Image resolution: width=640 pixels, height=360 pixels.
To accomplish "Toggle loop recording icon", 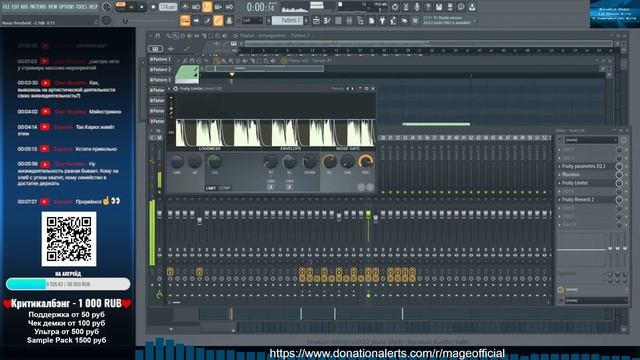I will (x=229, y=7).
